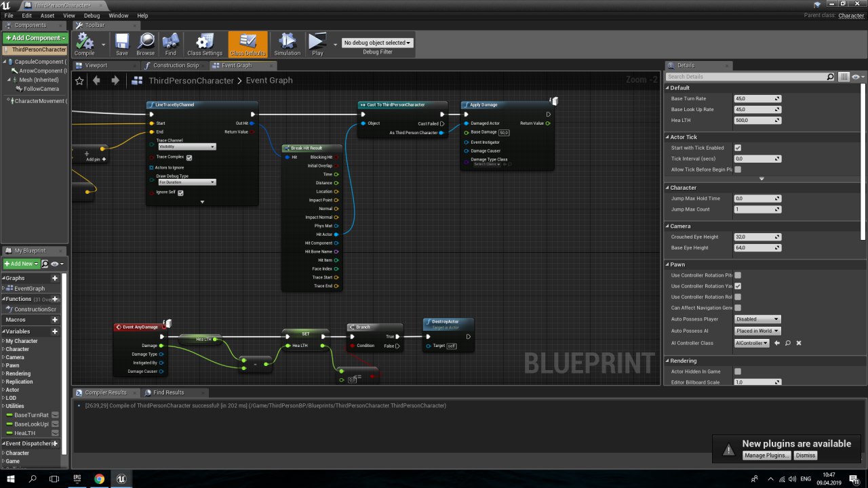Collapse the Actor Tick section
Image resolution: width=868 pixels, height=488 pixels.
[x=667, y=137]
